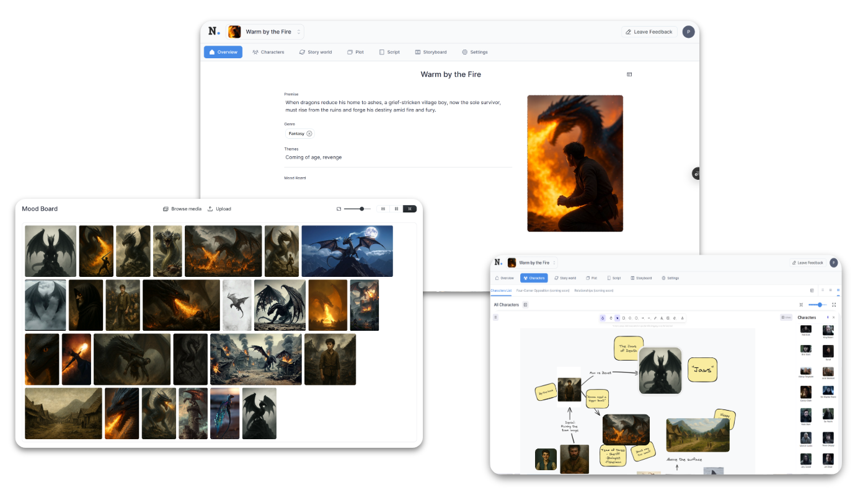The width and height of the screenshot is (868, 503).
Task: Adjust the Mood Board thumbnail size slider
Action: [361, 209]
